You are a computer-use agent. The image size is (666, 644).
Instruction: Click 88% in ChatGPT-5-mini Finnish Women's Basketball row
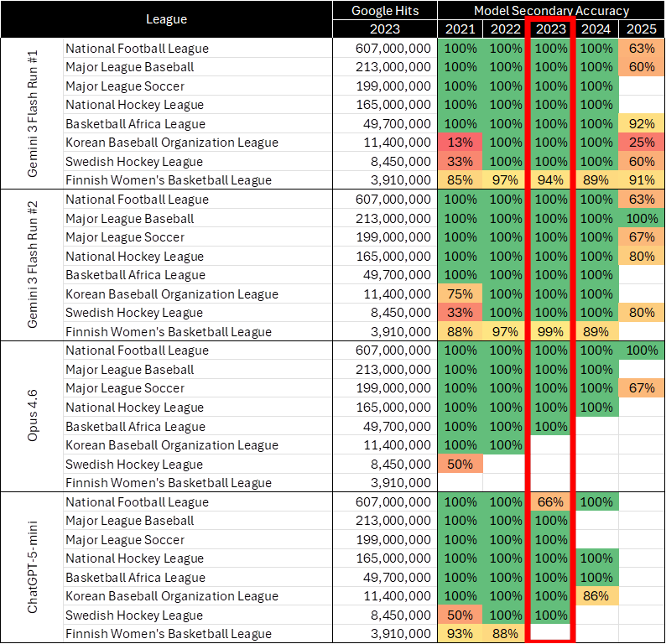506,634
